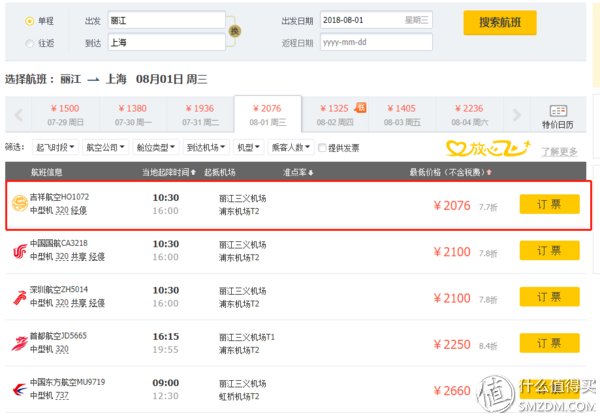The height and width of the screenshot is (418, 600).
Task: Click the 虹桥机场T2 arrival airport text
Action: click(x=239, y=397)
